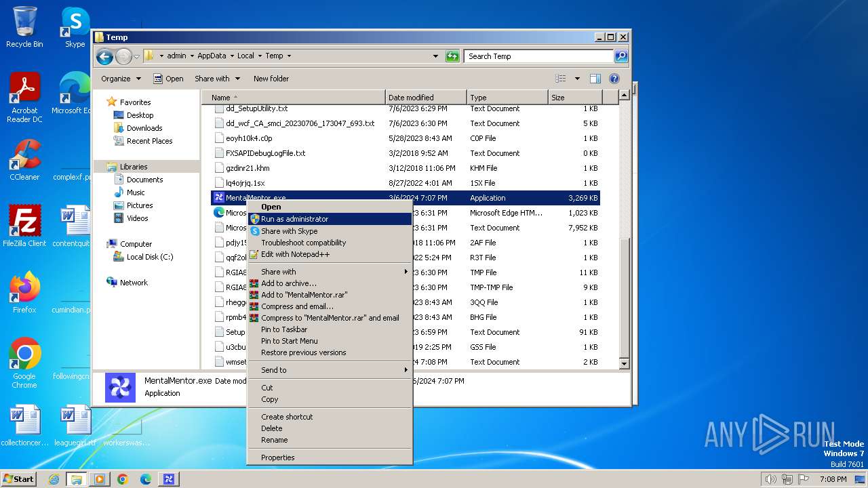Select Run as administrator
The image size is (868, 488).
[330, 219]
